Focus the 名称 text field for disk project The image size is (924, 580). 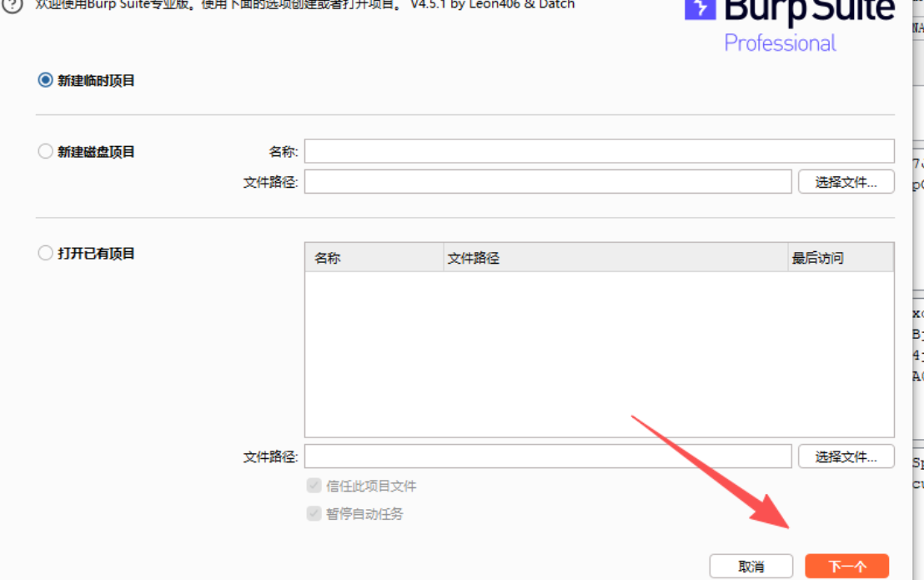coord(599,152)
